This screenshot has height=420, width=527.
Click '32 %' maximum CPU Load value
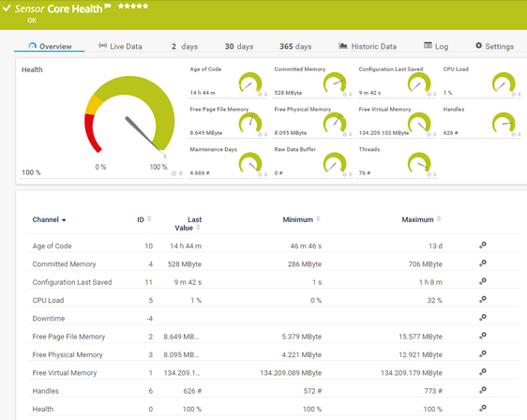pos(434,300)
